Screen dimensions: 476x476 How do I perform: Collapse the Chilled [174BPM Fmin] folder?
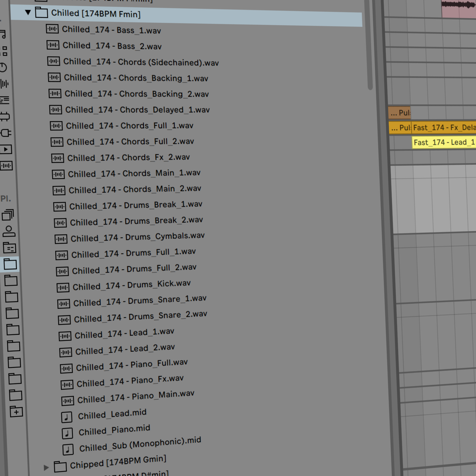tap(28, 12)
